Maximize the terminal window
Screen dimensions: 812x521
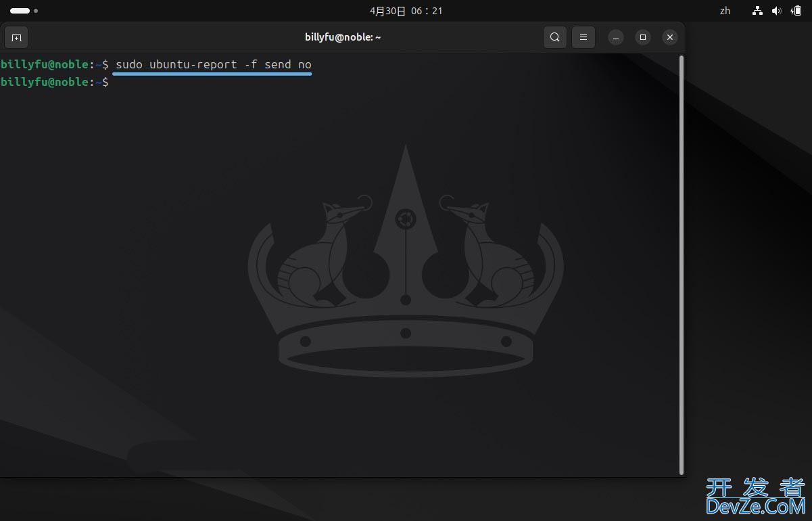point(643,37)
